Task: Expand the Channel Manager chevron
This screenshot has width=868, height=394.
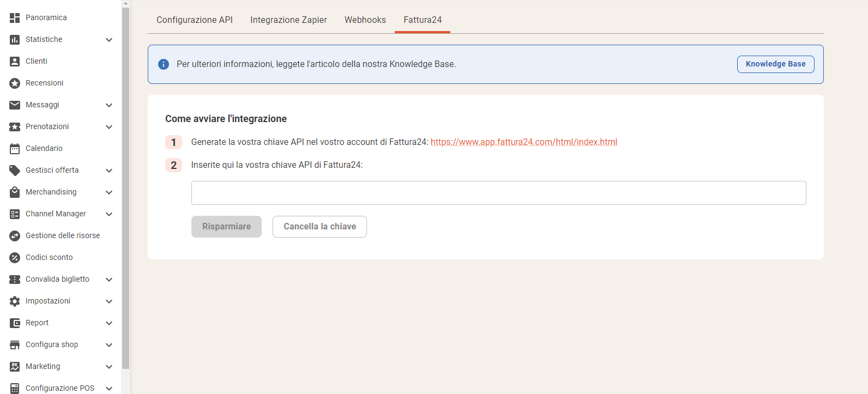Action: 109,214
